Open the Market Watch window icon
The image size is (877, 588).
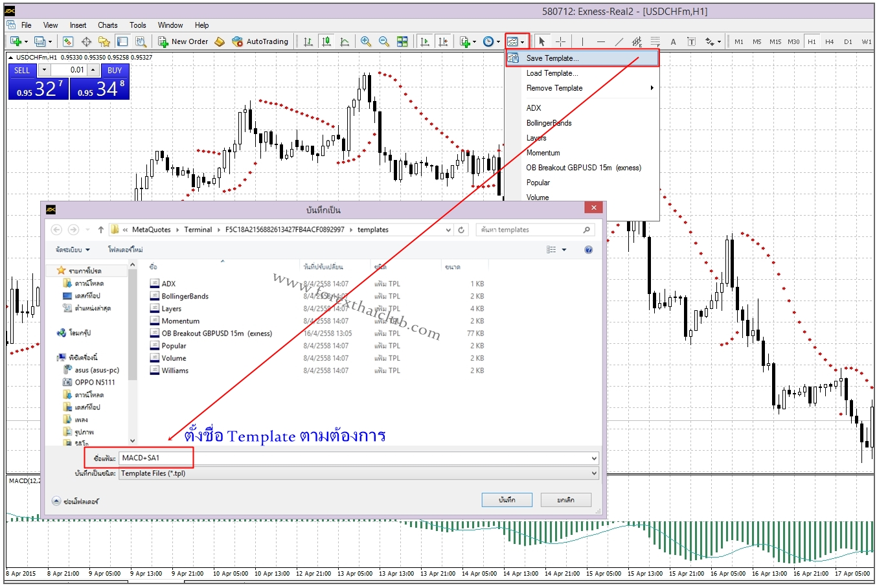coord(68,41)
